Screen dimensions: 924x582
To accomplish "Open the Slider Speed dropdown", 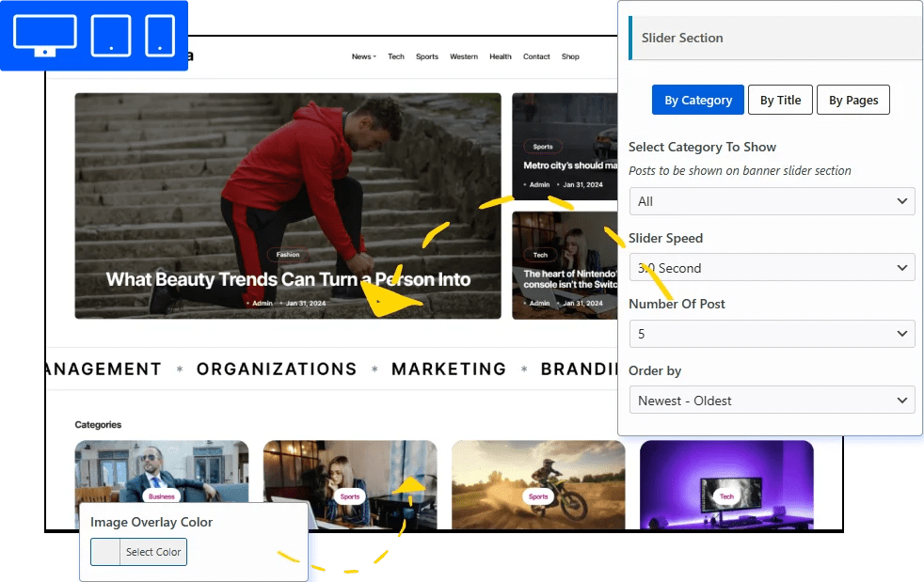I will pyautogui.click(x=772, y=268).
